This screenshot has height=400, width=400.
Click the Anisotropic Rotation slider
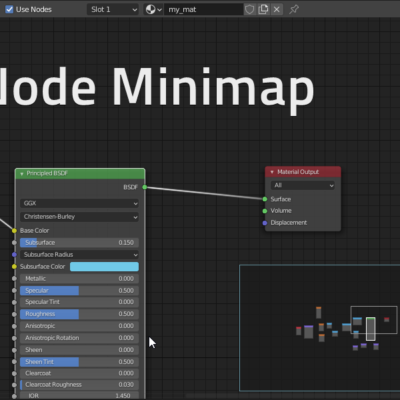[x=79, y=338]
